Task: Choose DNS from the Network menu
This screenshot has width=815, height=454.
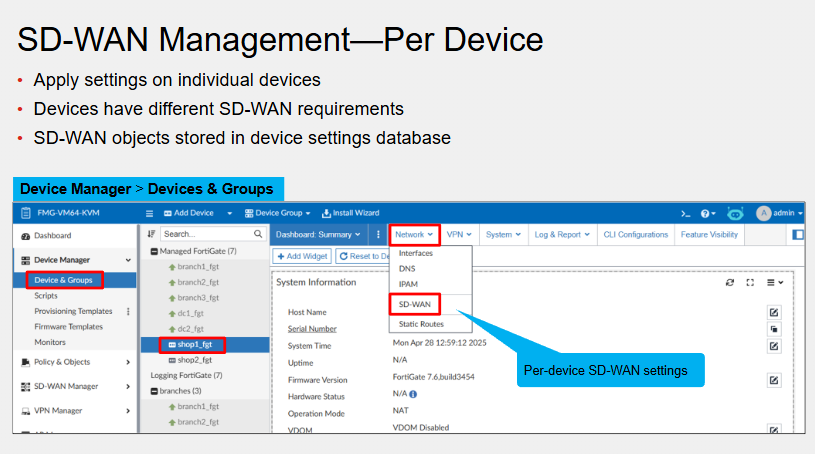Action: click(407, 269)
